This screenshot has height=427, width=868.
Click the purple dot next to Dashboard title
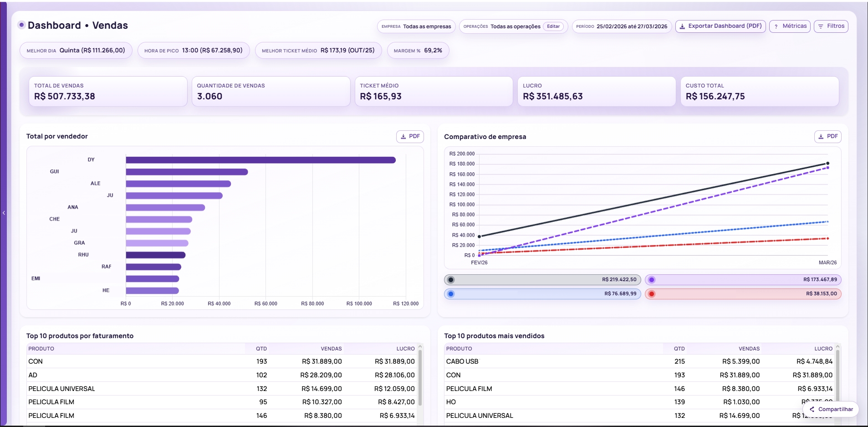[21, 25]
